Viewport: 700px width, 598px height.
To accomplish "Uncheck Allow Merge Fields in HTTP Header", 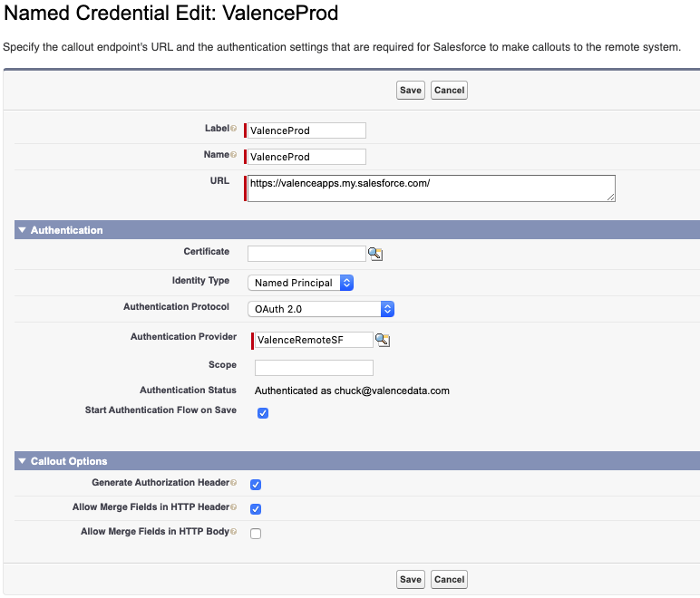I will 256,509.
